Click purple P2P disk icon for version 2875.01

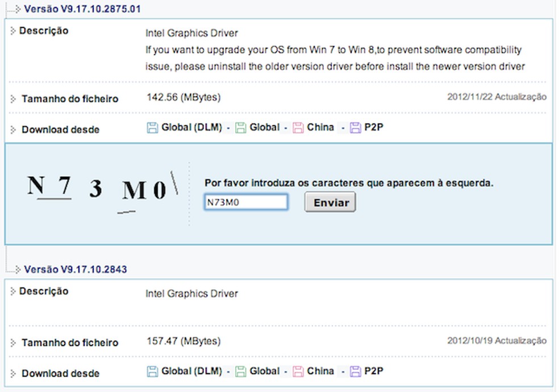coord(356,128)
